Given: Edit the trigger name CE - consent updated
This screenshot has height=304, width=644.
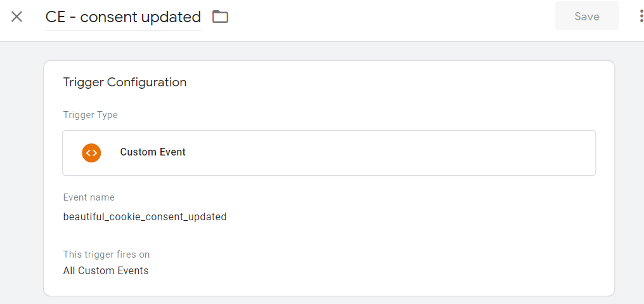Looking at the screenshot, I should (123, 18).
